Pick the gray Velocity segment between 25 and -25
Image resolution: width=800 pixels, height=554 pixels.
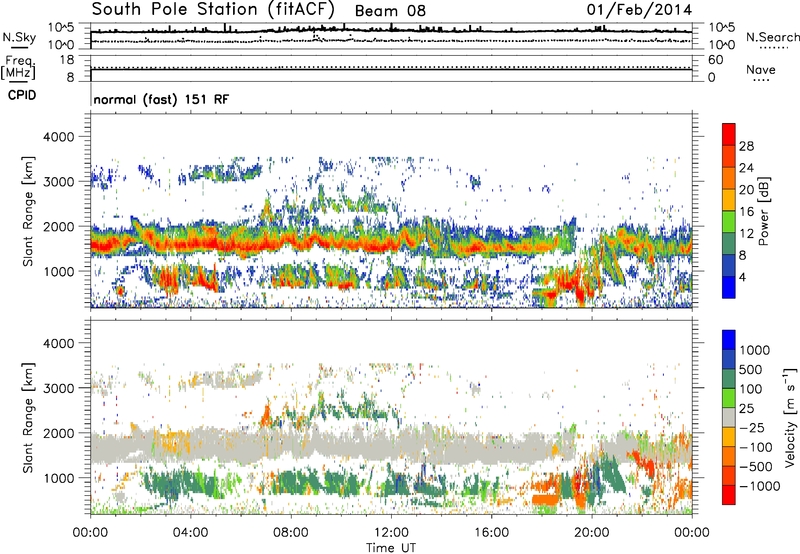729,417
